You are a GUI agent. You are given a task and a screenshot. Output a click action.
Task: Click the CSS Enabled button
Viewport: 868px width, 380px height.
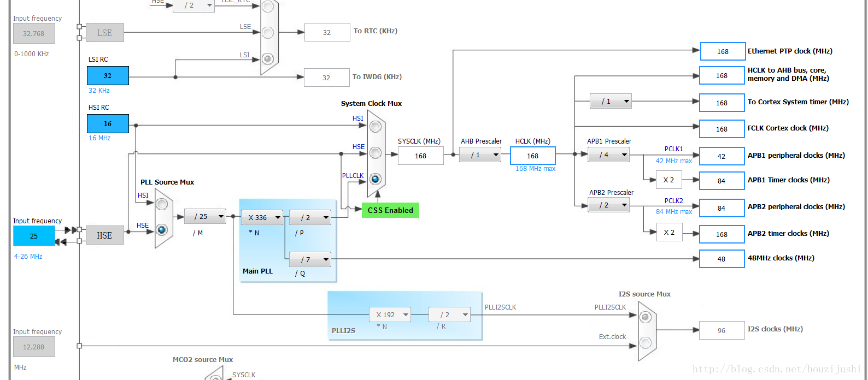click(390, 210)
